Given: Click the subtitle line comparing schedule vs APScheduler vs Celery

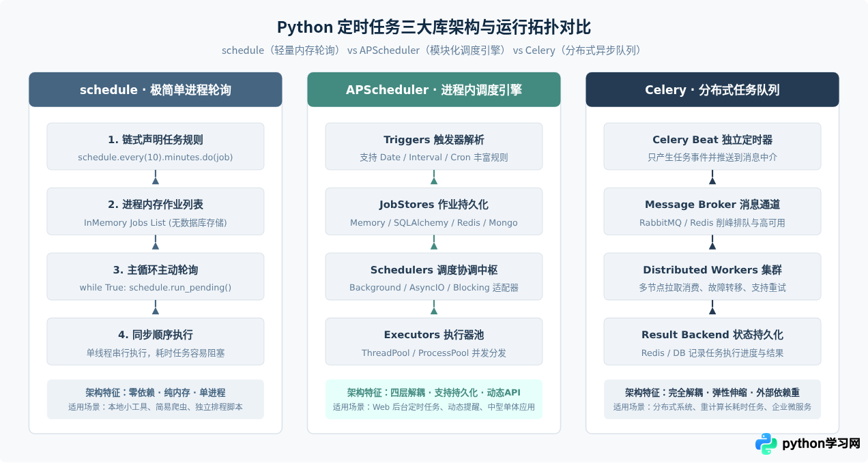Looking at the screenshot, I should (434, 50).
